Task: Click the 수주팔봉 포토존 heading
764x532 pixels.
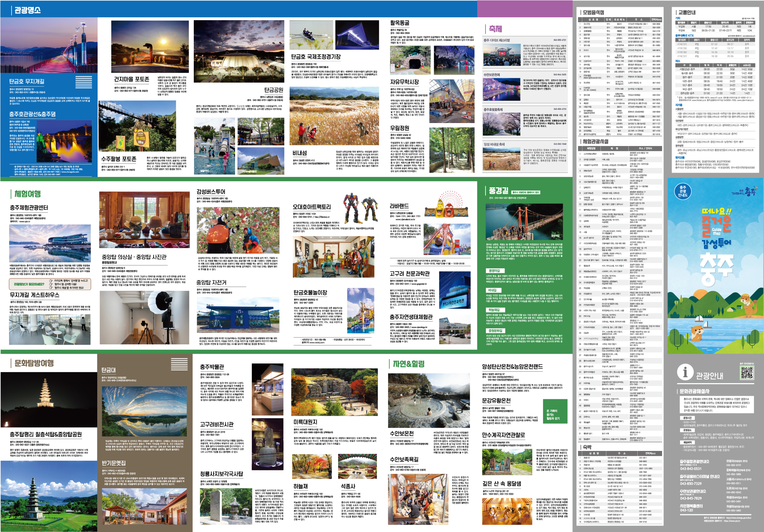Action: pos(118,159)
